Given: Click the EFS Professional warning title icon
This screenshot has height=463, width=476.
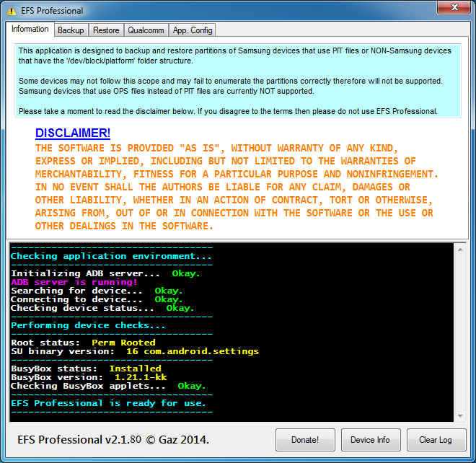Looking at the screenshot, I should click(12, 11).
